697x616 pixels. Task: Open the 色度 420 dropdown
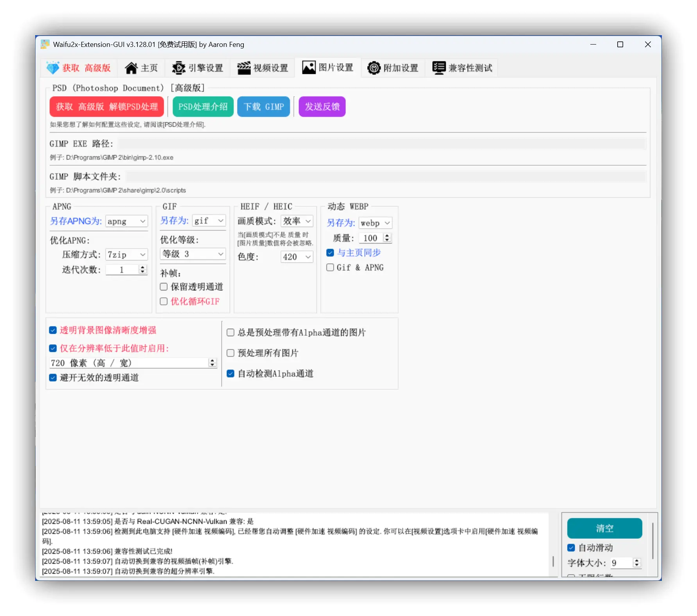coord(297,257)
